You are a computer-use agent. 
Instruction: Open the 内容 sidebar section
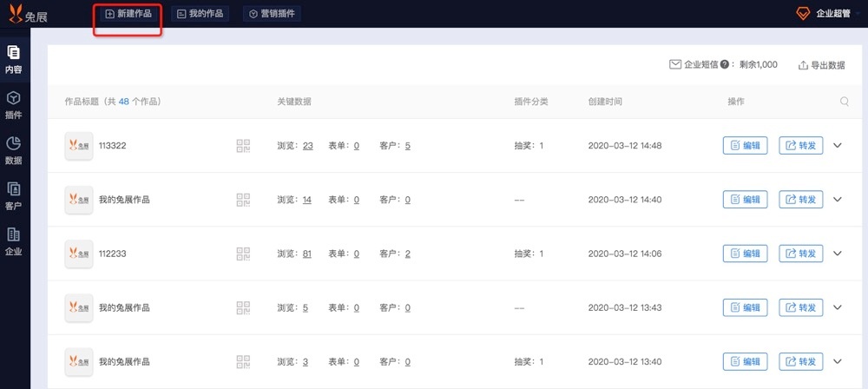point(13,59)
